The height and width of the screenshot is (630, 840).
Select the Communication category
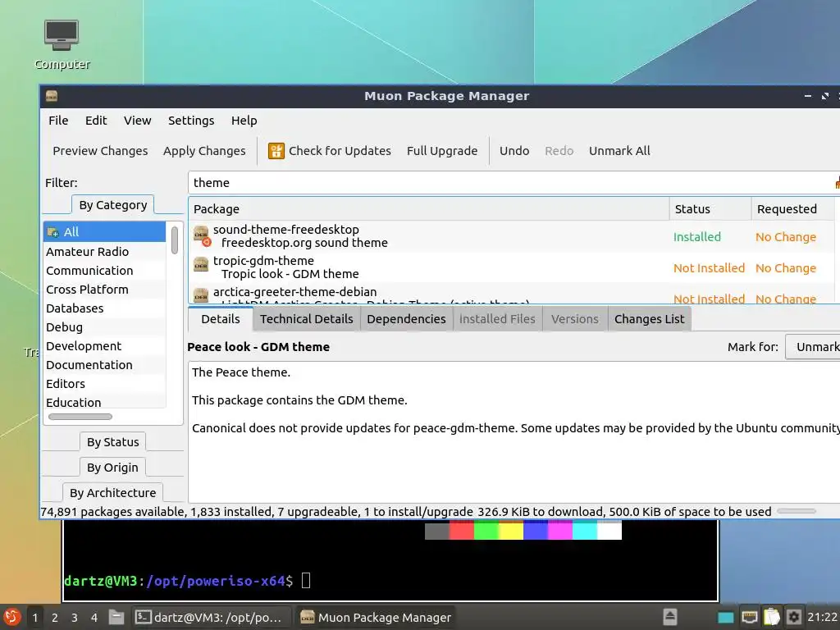[x=105, y=271]
